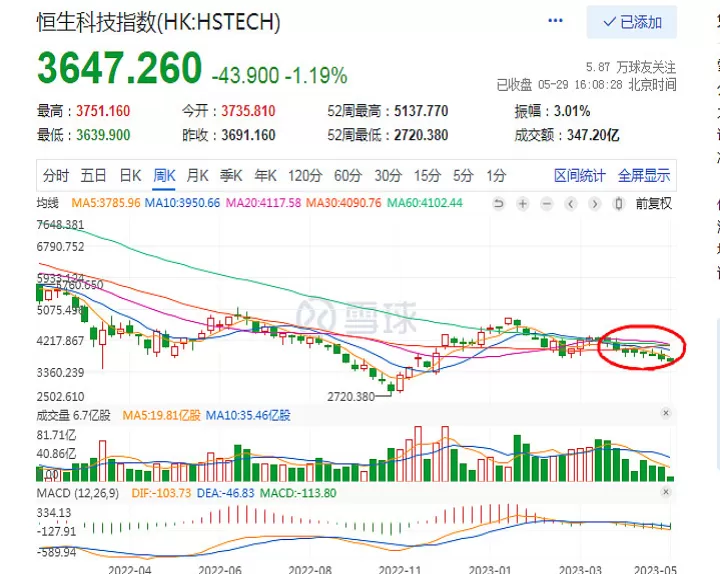The width and height of the screenshot is (720, 574).
Task: Click the MA30:4090.76 moving average label
Action: pyautogui.click(x=343, y=203)
